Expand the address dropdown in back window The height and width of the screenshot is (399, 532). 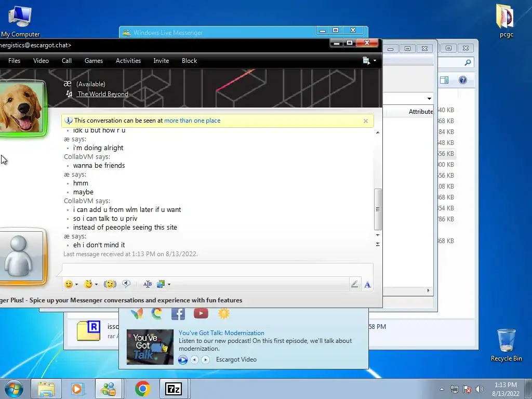point(429,99)
